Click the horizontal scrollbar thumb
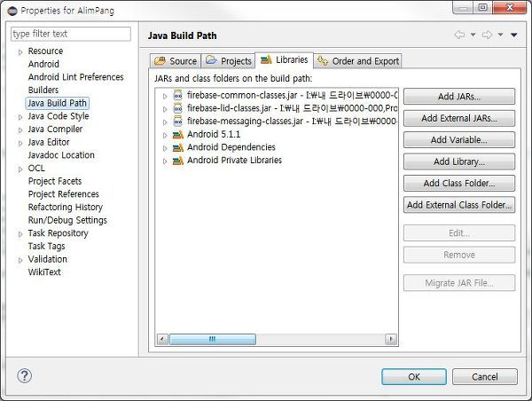The width and height of the screenshot is (532, 401). (213, 339)
